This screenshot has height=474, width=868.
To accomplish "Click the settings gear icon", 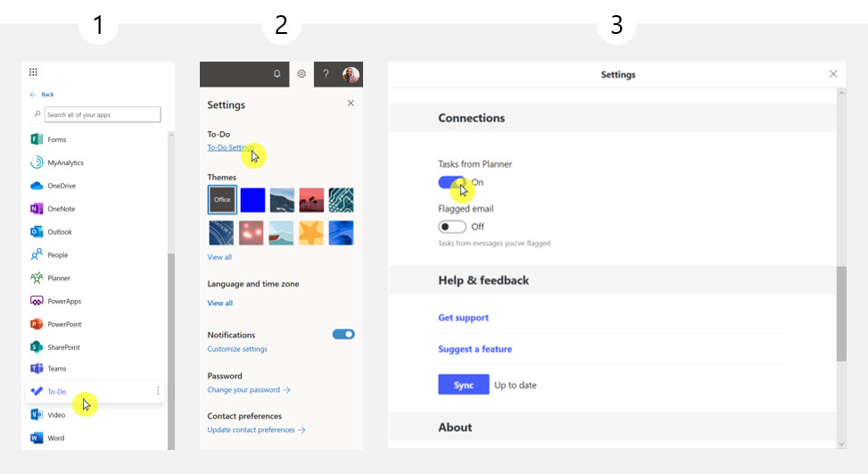I will (x=302, y=74).
